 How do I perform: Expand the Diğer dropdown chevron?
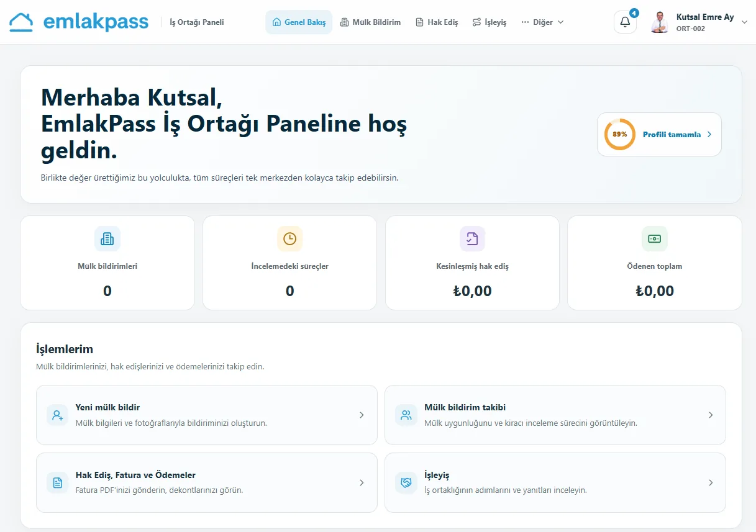click(x=560, y=22)
